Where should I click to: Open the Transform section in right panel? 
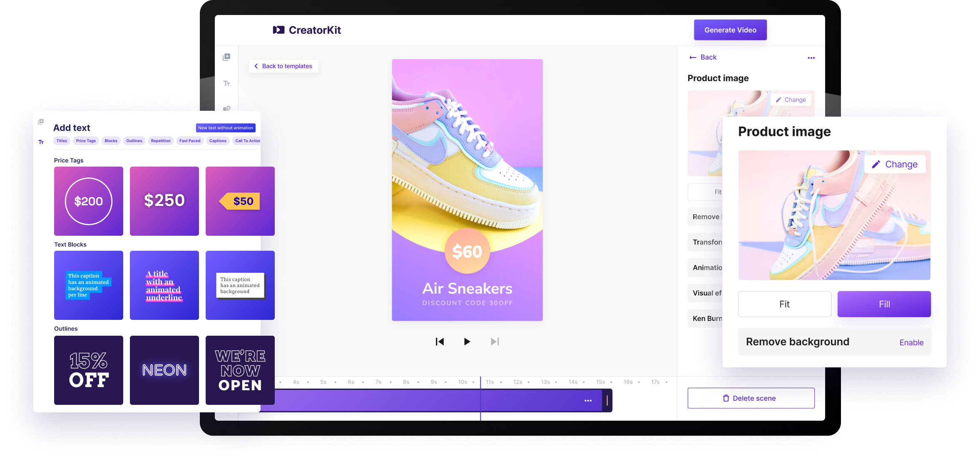(x=705, y=242)
